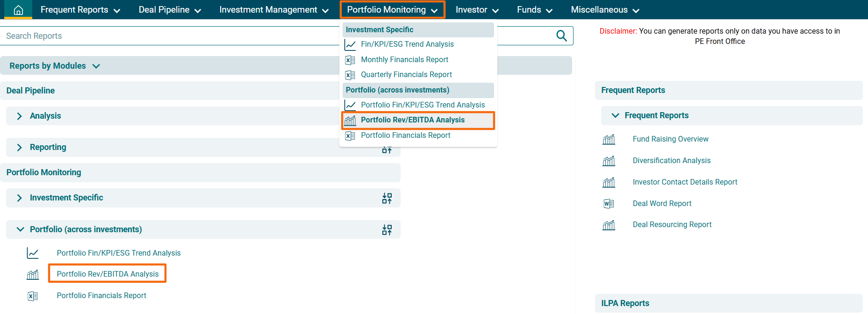The height and width of the screenshot is (314, 868).
Task: Click the sort icon on Investment Specific row
Action: (387, 198)
